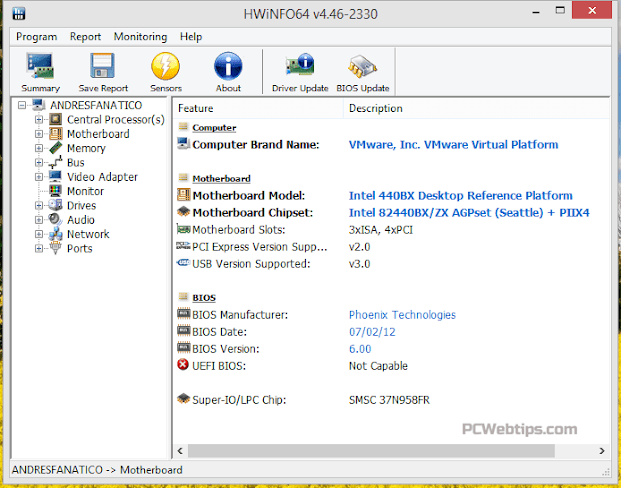Screen dimensions: 621x488
Task: Open the Sensors lightning icon
Action: click(x=166, y=66)
